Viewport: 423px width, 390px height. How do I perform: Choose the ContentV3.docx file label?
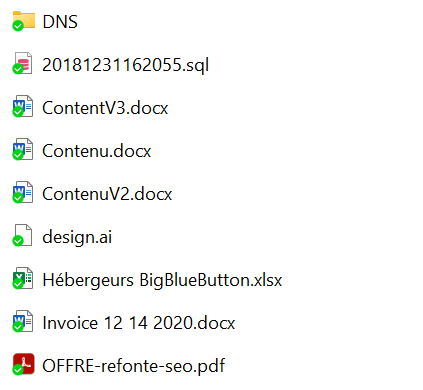point(105,108)
